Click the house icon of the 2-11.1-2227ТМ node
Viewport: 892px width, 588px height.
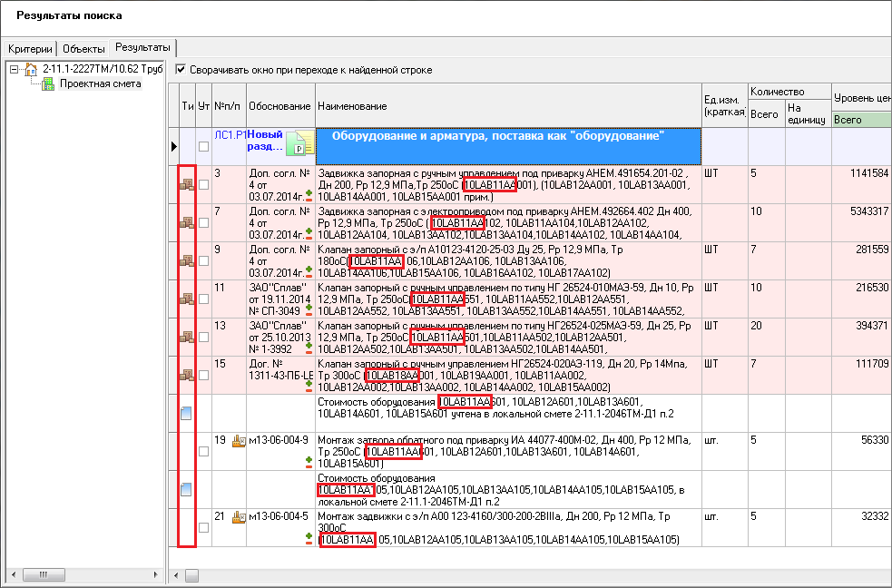[x=31, y=69]
